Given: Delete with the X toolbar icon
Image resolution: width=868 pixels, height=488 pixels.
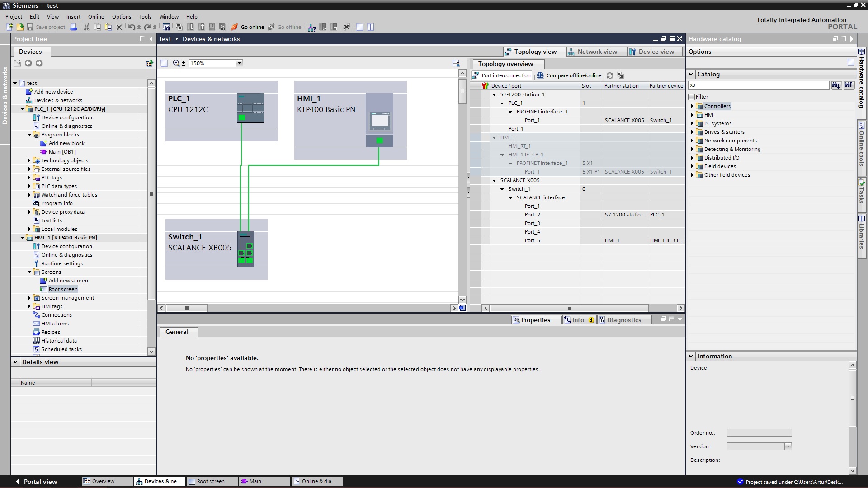Looking at the screenshot, I should pos(119,27).
